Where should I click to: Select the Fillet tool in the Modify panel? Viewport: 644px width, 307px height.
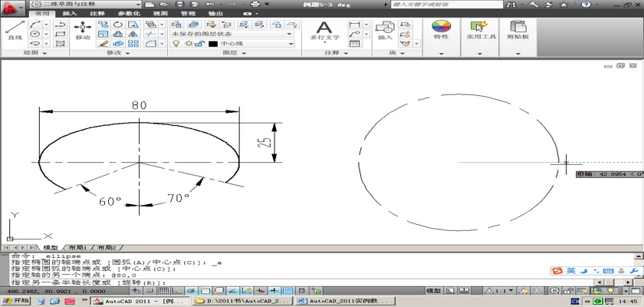pos(150,43)
